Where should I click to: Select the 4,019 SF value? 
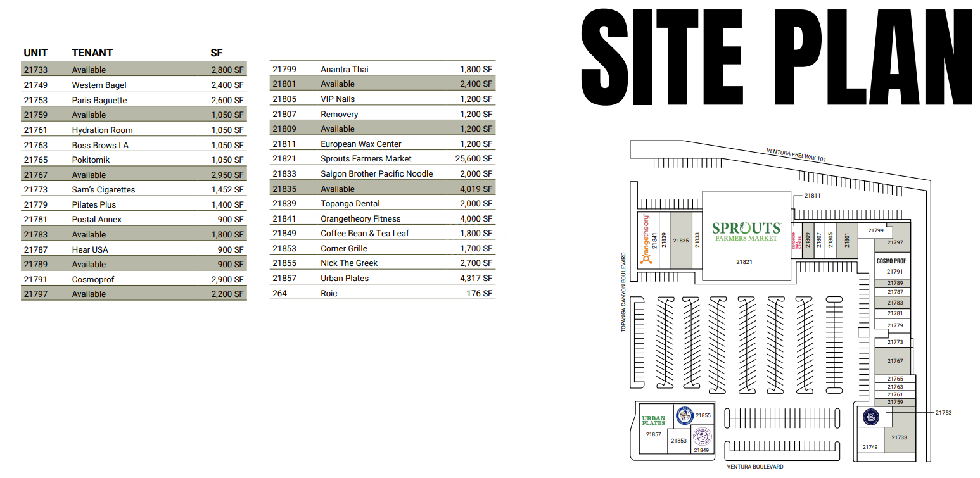click(476, 189)
